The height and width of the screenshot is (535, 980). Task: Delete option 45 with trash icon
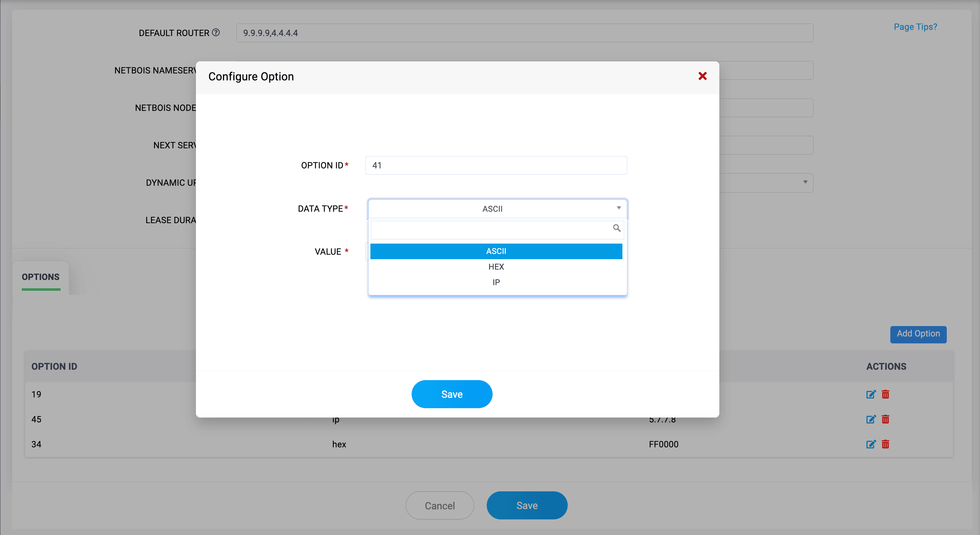click(885, 419)
